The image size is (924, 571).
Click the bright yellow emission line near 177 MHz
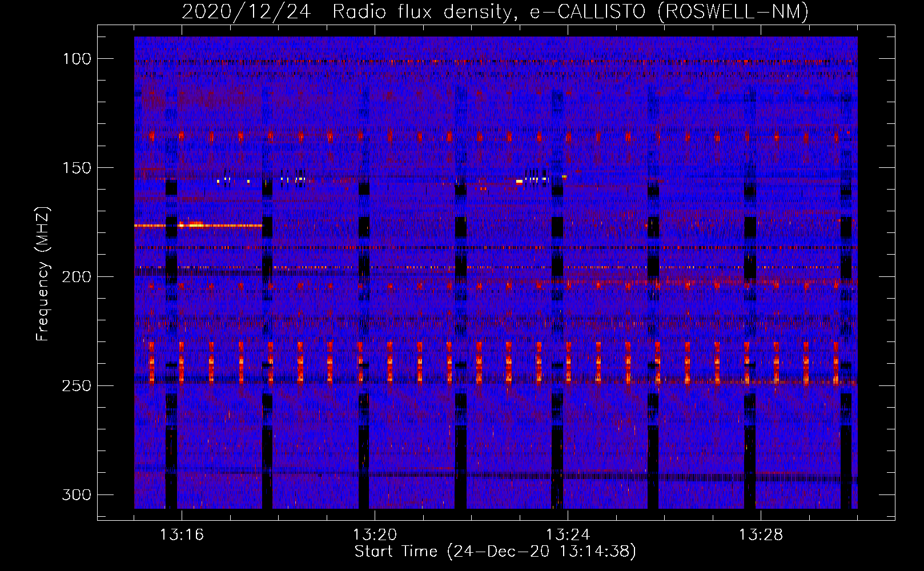(198, 226)
